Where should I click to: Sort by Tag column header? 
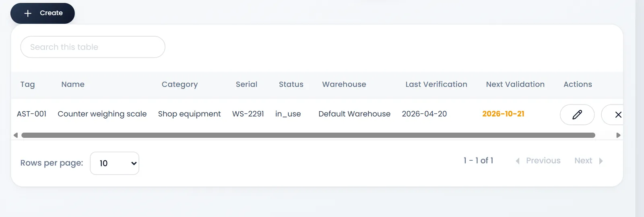28,84
